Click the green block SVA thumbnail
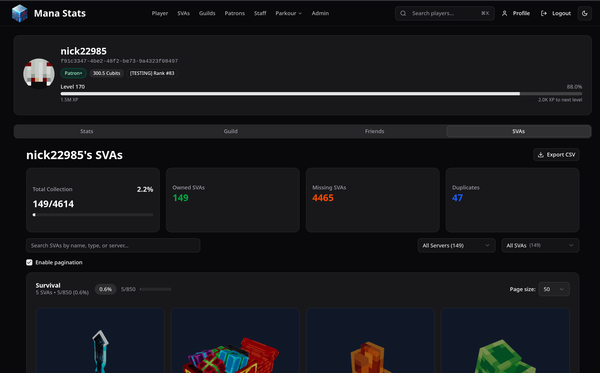 [x=505, y=340]
